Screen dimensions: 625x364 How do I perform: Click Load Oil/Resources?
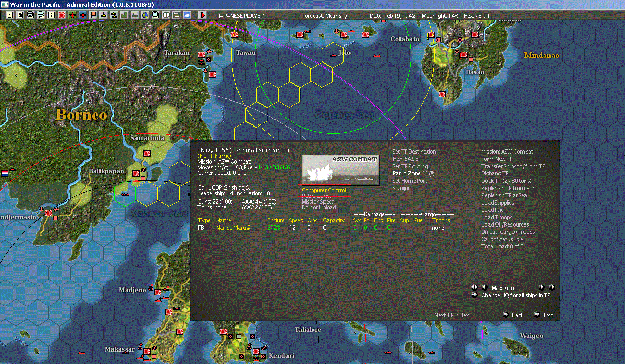[504, 224]
